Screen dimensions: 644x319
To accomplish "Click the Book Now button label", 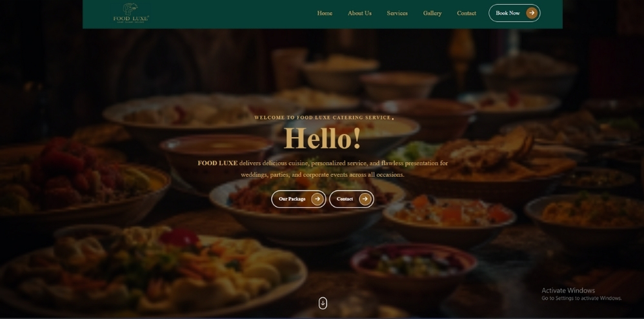I will click(x=508, y=13).
